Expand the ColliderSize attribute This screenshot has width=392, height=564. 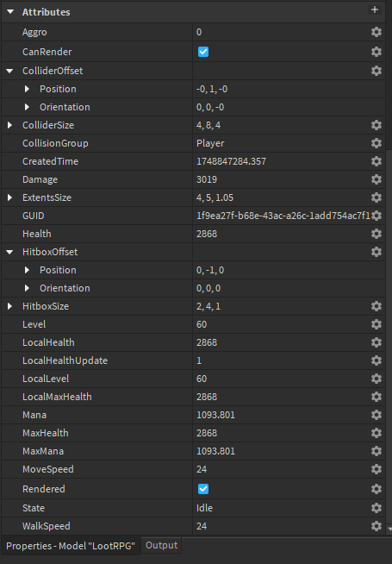9,125
